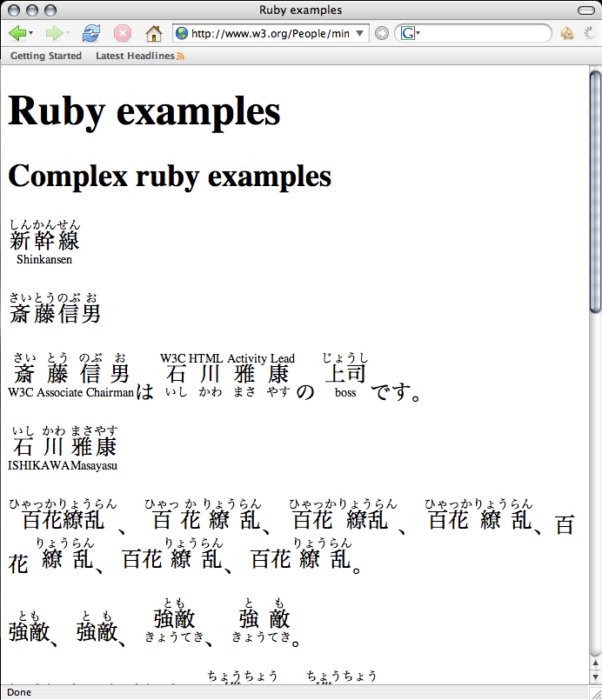Click the scroll down arrow at bottom right

click(595, 678)
